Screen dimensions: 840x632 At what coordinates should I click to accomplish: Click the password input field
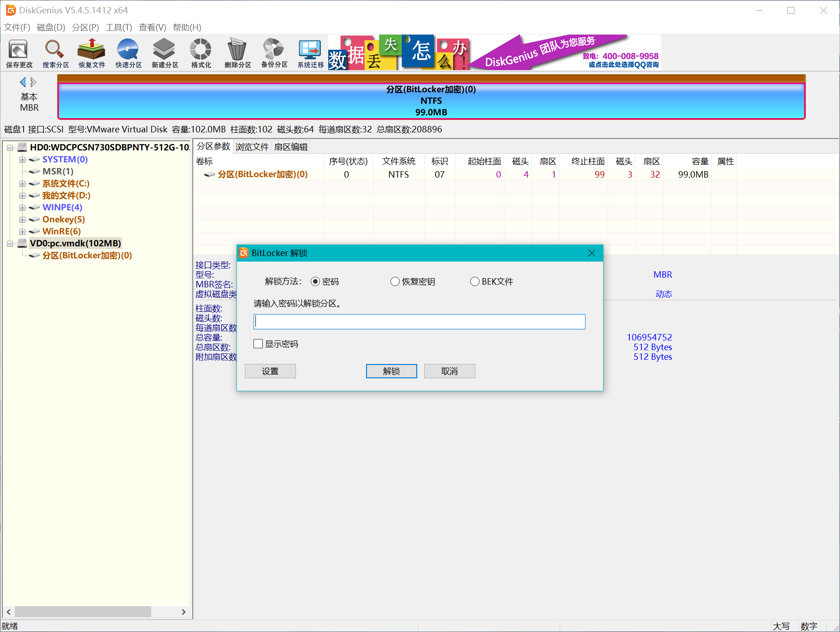(420, 322)
